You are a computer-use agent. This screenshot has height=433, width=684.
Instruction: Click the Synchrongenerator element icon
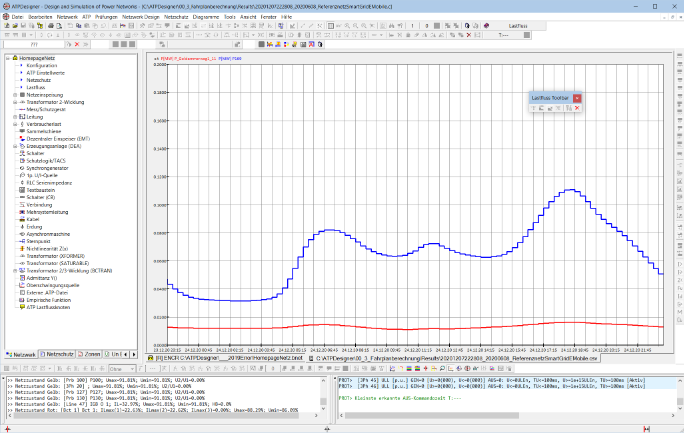point(20,167)
